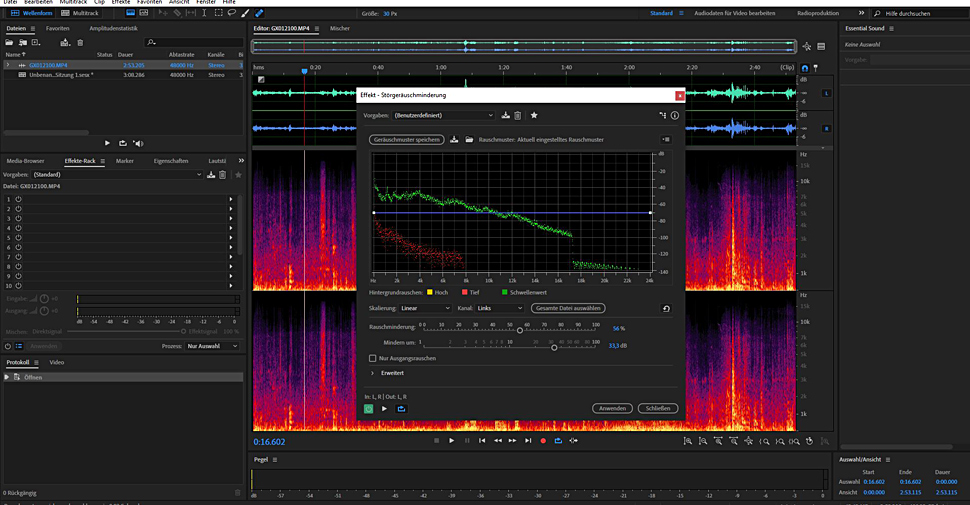The height and width of the screenshot is (505, 970).
Task: Click Geräuschmuster speichern button
Action: (406, 140)
